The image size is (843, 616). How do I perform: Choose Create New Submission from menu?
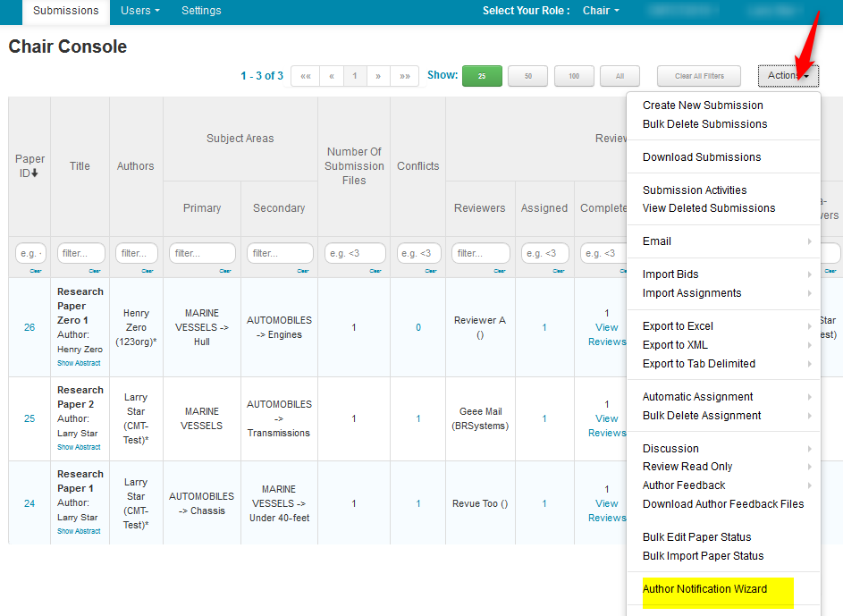703,105
